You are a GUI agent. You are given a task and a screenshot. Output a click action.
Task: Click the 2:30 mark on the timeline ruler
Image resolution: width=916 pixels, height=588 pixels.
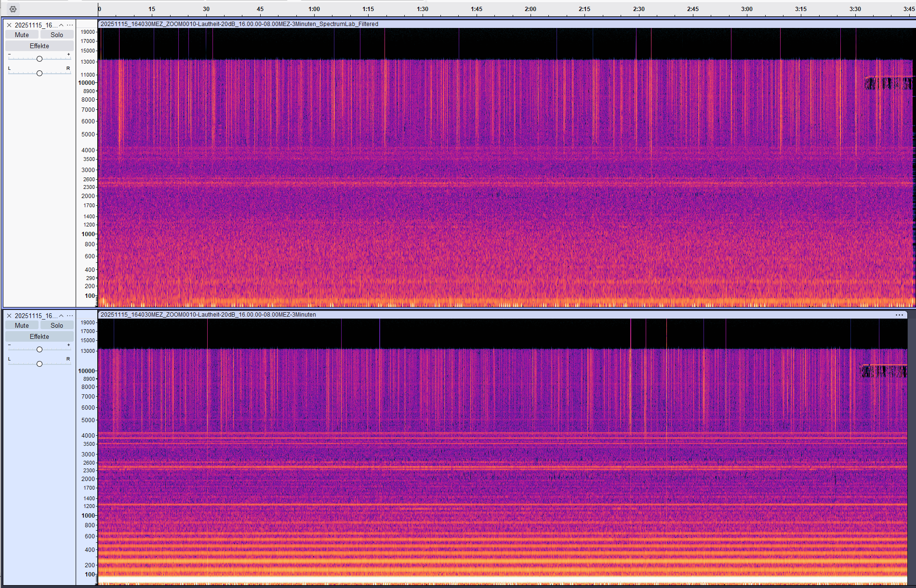(638, 9)
